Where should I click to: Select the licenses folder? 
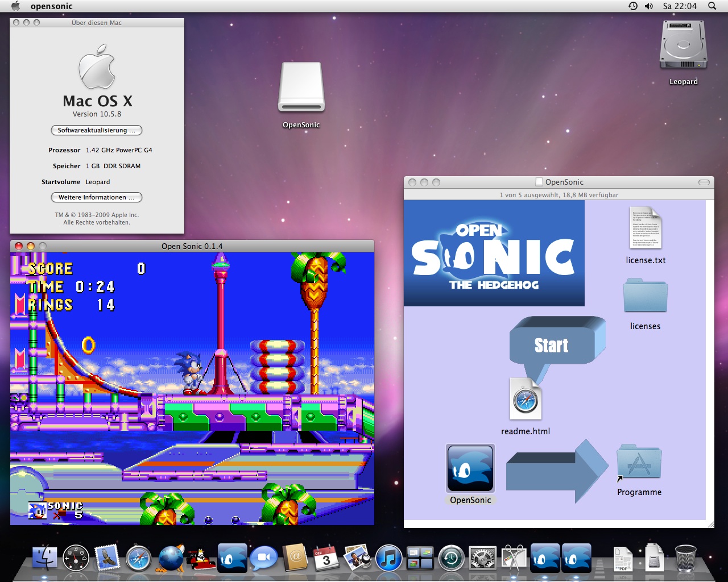pyautogui.click(x=645, y=295)
